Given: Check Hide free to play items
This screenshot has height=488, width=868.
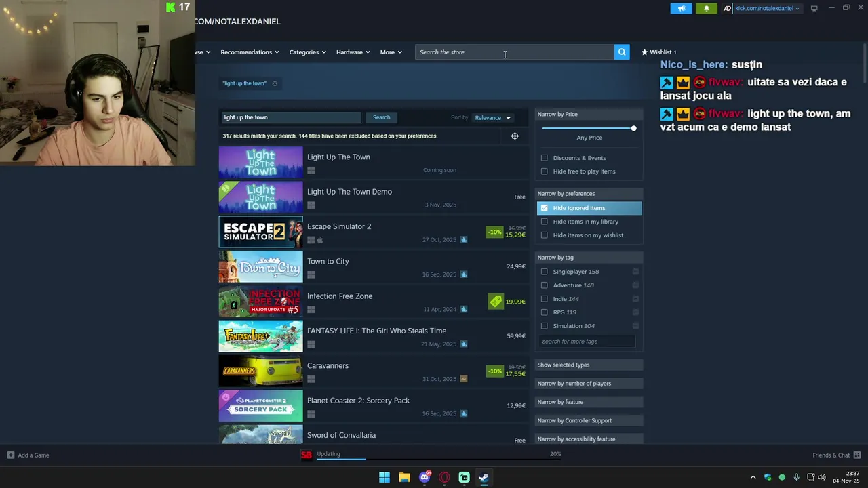Looking at the screenshot, I should tap(544, 171).
